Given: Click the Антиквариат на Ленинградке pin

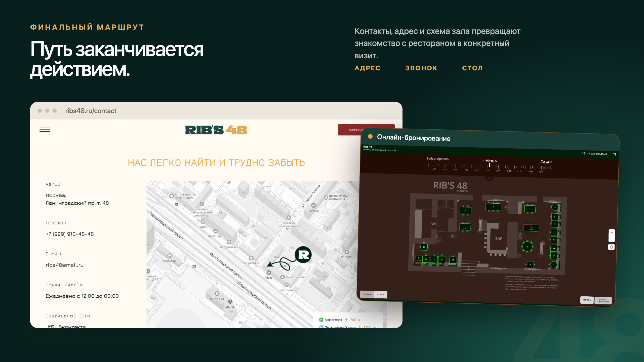Looking at the screenshot, I should (172, 196).
